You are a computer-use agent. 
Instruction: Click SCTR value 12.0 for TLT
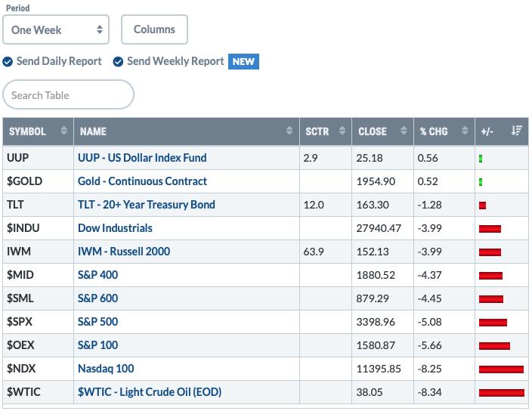coord(314,205)
